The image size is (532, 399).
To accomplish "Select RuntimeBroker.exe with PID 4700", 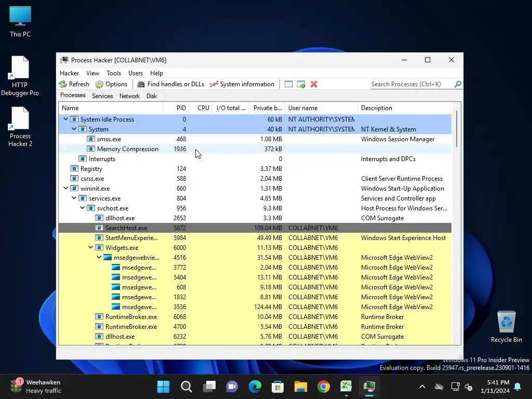I will tap(255, 327).
